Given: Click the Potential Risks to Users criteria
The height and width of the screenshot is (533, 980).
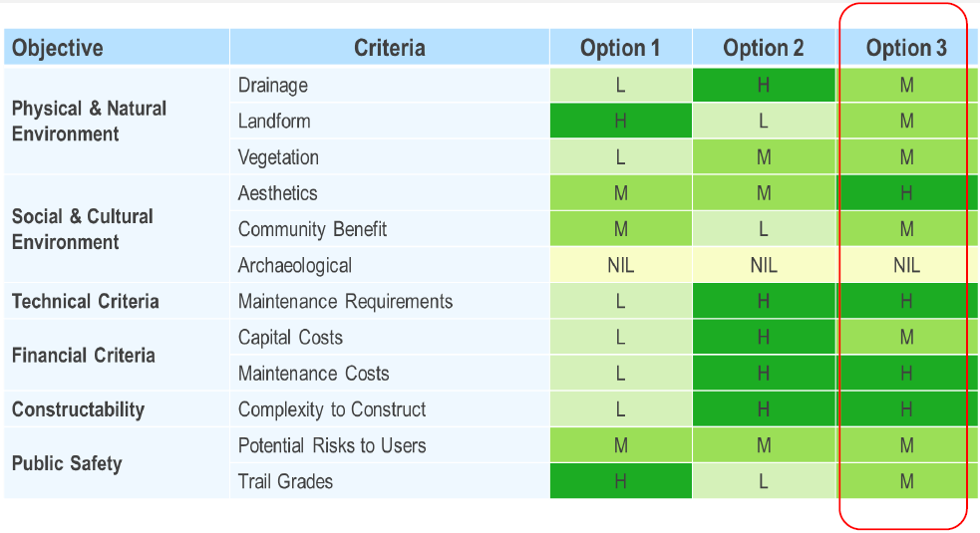Looking at the screenshot, I should coord(332,445).
